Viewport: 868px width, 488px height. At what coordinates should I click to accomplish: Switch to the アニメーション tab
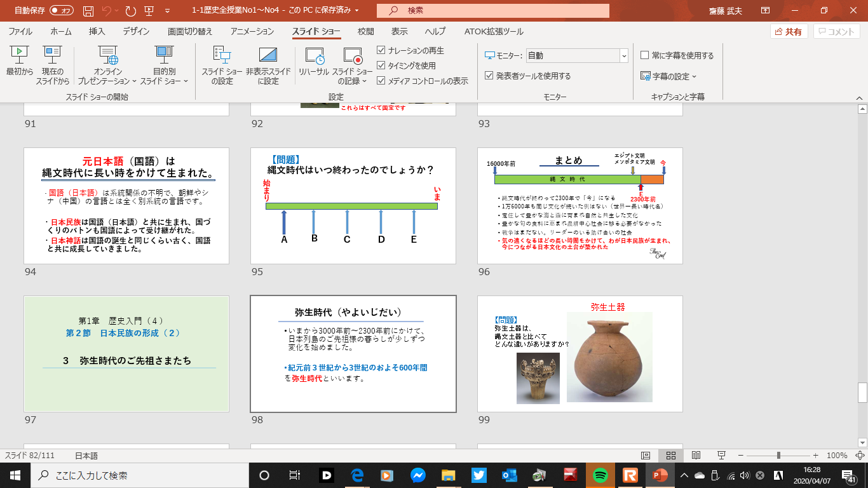click(252, 32)
